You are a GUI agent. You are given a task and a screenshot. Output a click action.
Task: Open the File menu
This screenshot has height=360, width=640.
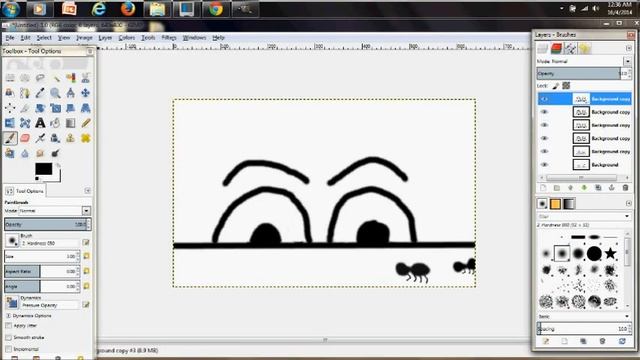tap(10, 38)
